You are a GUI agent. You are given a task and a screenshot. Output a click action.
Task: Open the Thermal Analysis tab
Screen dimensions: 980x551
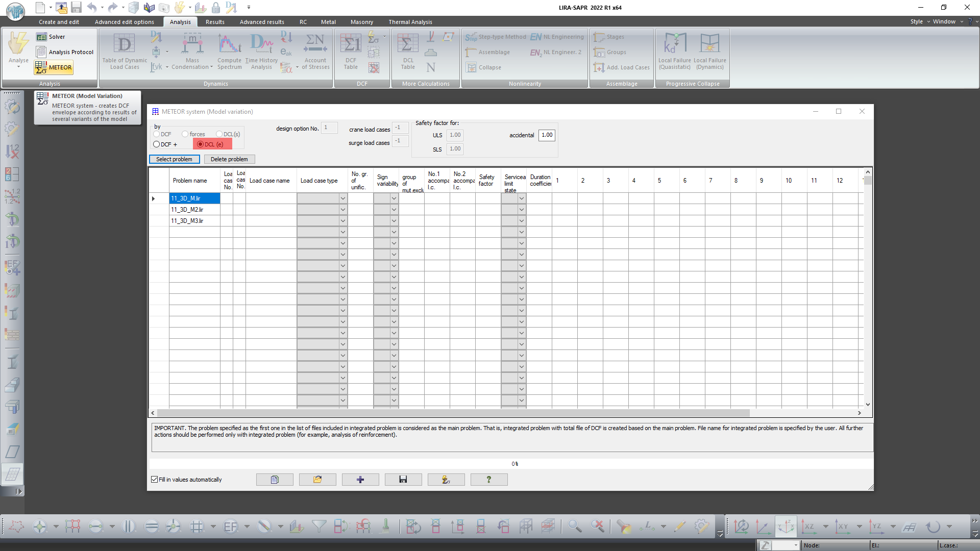(410, 22)
